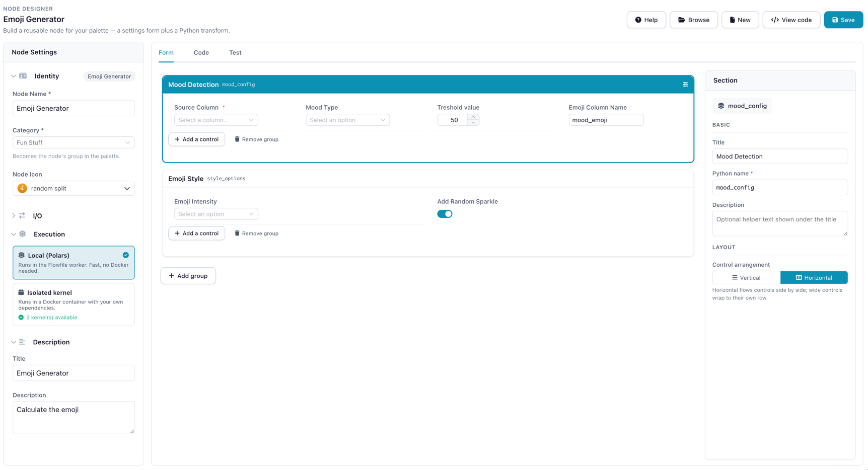Click the New file icon
Screen dimensions: 868x470
[x=732, y=20]
